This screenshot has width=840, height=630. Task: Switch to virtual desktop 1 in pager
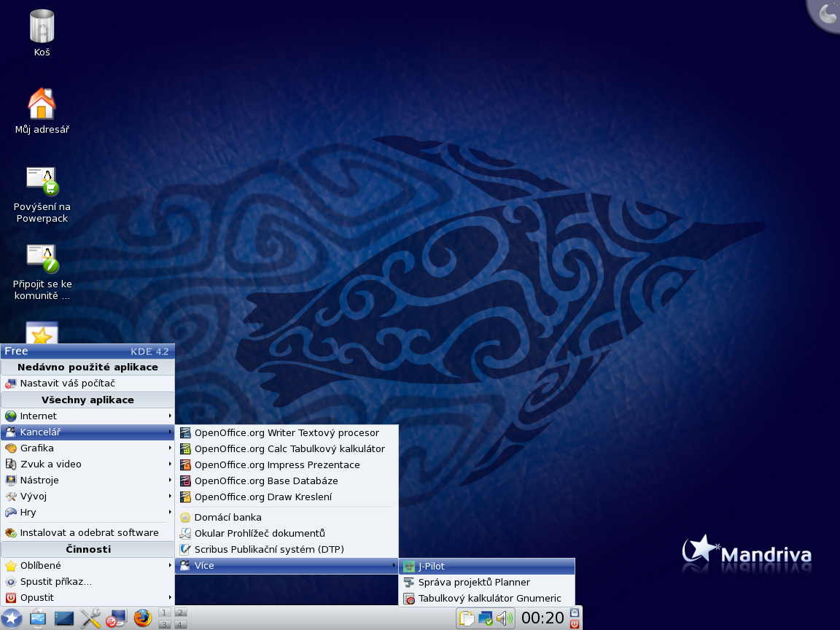click(x=165, y=612)
